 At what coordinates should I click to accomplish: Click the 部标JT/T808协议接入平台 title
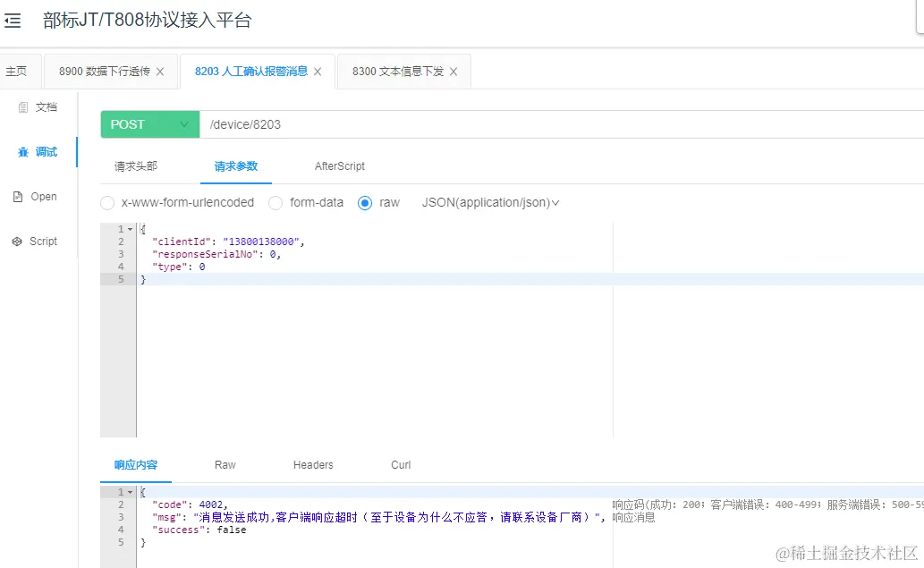click(x=148, y=20)
